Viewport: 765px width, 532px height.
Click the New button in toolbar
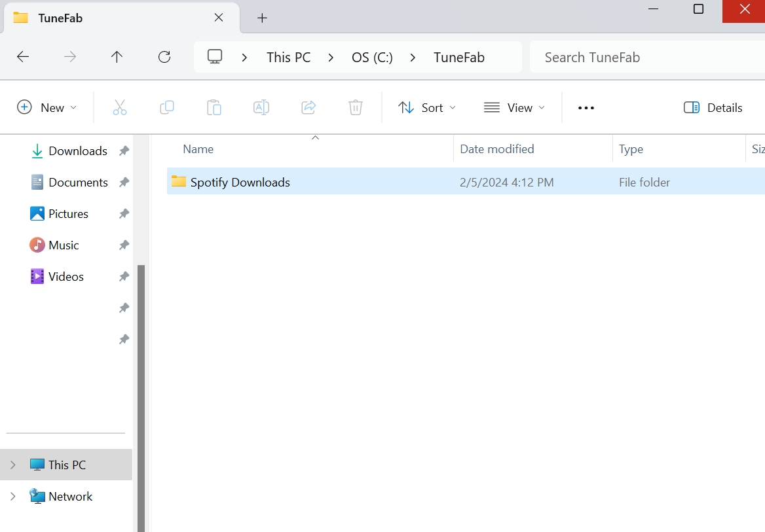tap(47, 107)
